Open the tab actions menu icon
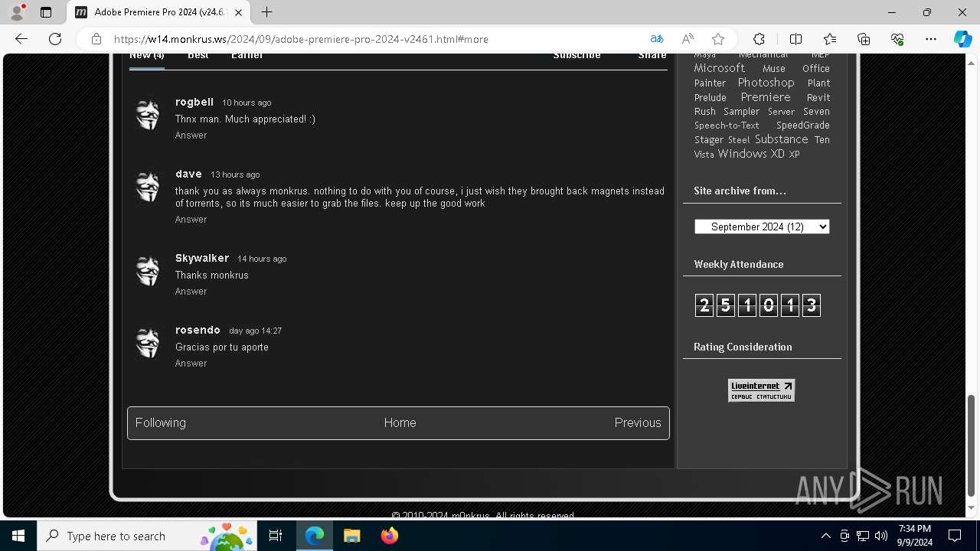980x551 pixels. tap(46, 12)
